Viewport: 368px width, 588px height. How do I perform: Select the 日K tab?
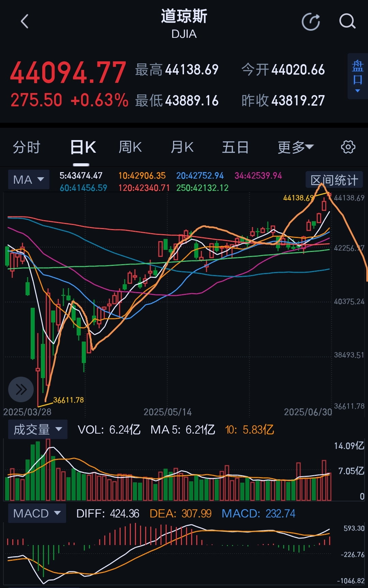[x=83, y=147]
